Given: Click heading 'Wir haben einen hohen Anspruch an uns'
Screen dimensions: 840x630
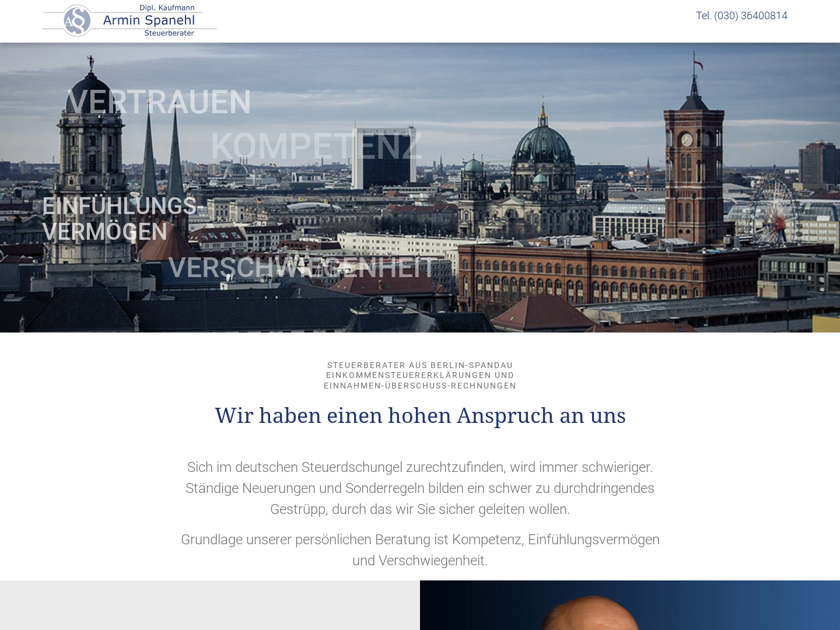Looking at the screenshot, I should [x=420, y=415].
